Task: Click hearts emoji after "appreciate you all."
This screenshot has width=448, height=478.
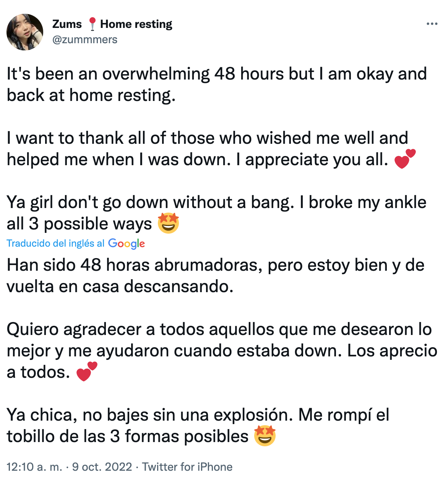Action: pos(404,159)
